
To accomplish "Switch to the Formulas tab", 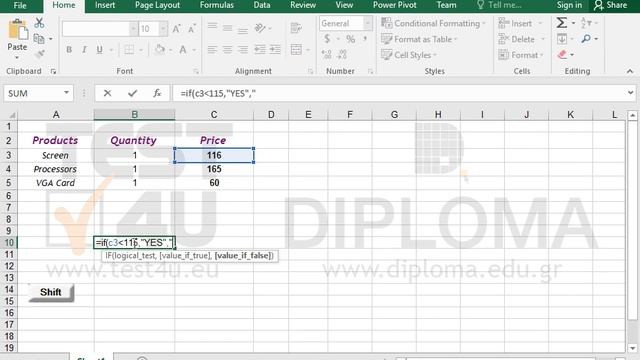I will point(217,5).
